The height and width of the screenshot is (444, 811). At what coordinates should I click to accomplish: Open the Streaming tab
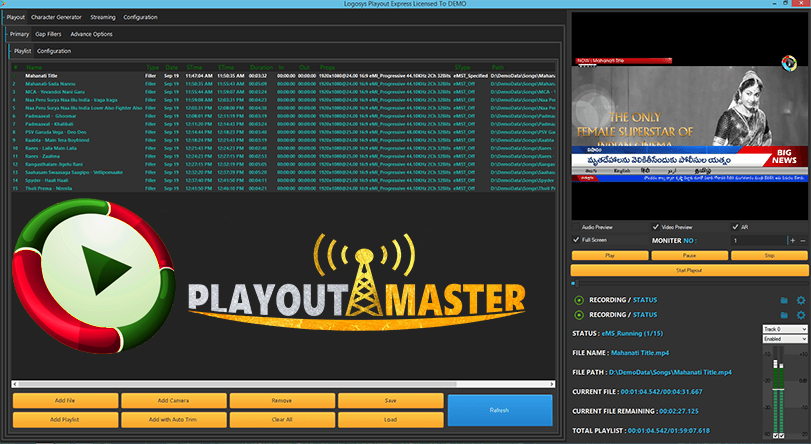(103, 17)
